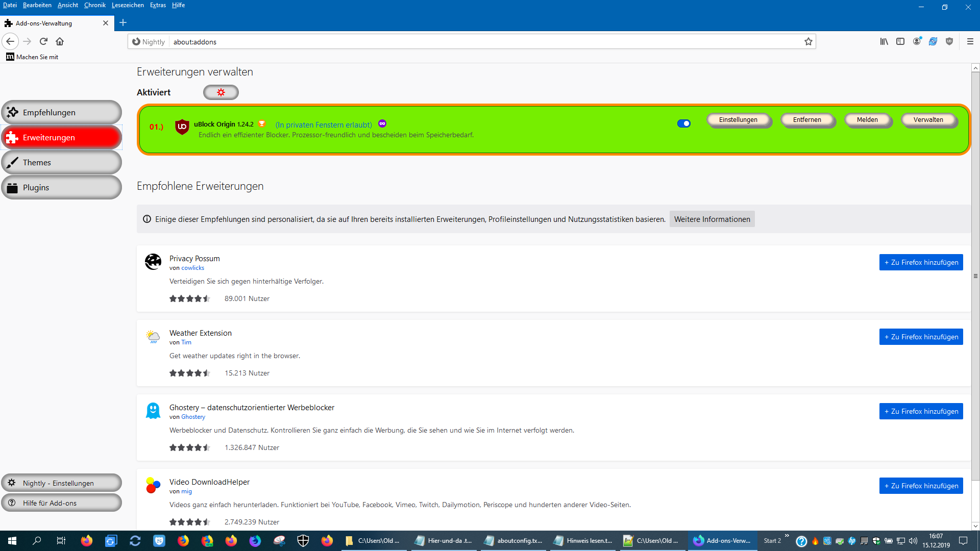Click the home button icon
Viewport: 980px width, 551px height.
point(60,41)
